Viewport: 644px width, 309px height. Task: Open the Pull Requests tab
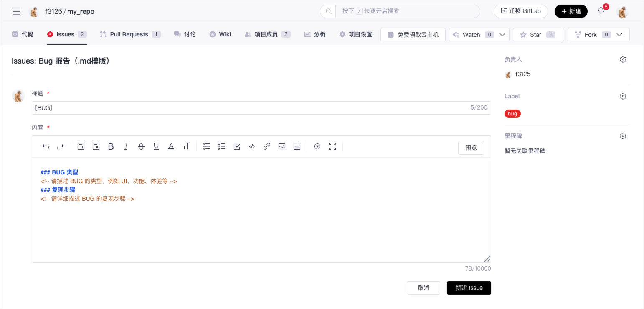coord(129,34)
